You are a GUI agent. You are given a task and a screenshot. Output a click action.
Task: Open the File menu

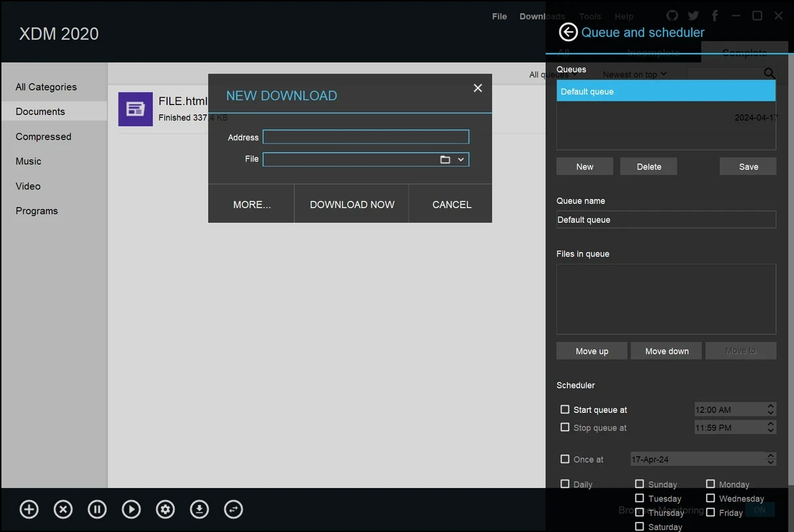[499, 16]
